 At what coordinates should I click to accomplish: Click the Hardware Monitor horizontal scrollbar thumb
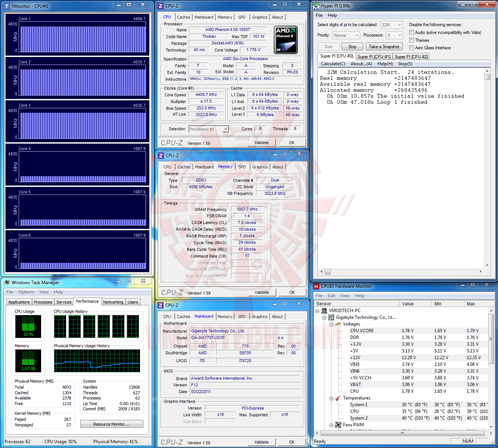tap(402, 433)
